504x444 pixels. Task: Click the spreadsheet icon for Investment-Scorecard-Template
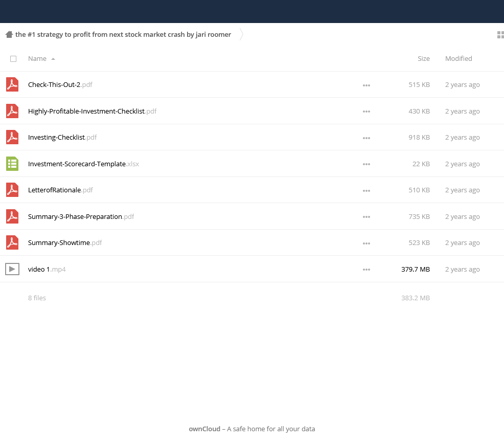(12, 164)
